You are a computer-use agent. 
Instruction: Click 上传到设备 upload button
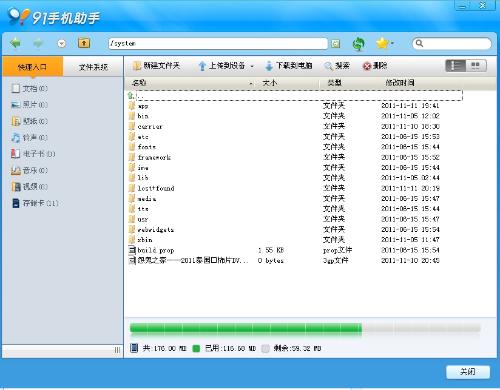[x=222, y=66]
